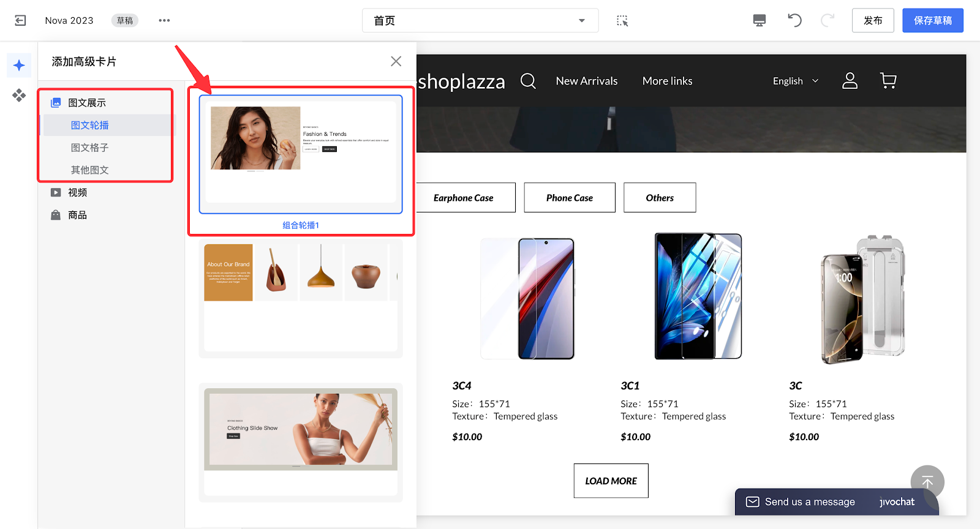Screen dimensions: 980x529
Task: Click the scroll back to top button
Action: click(x=927, y=482)
